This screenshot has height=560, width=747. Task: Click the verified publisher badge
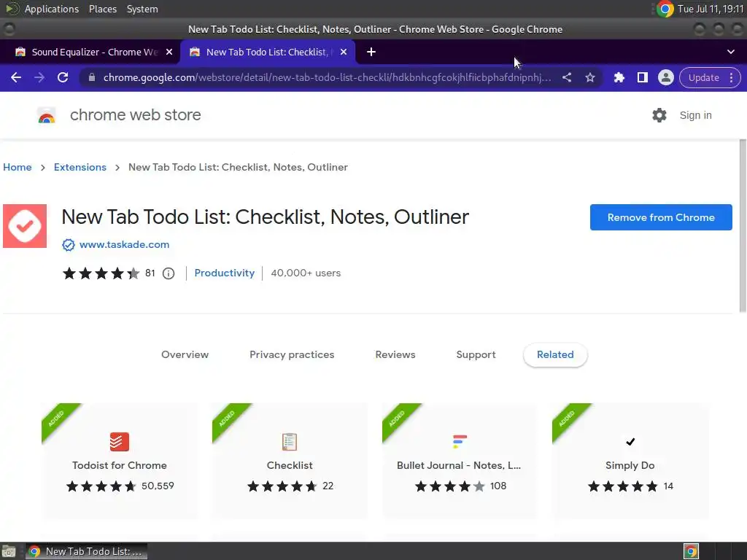coord(69,245)
